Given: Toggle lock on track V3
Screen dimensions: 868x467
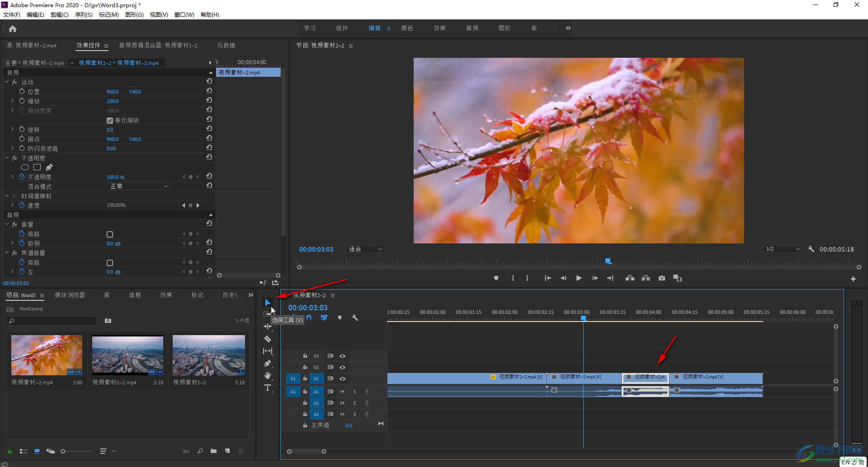Looking at the screenshot, I should click(x=305, y=356).
